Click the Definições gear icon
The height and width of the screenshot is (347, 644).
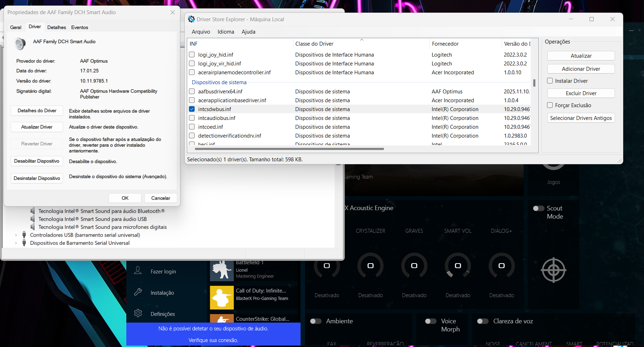coord(138,313)
